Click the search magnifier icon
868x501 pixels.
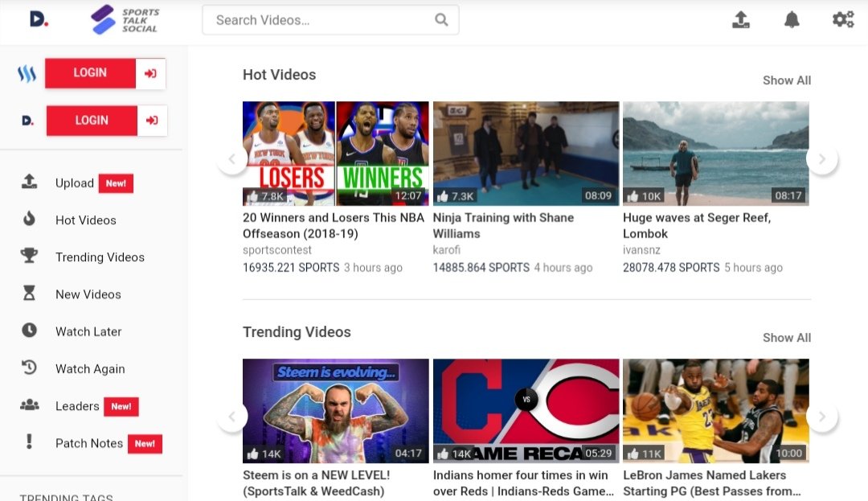441,20
